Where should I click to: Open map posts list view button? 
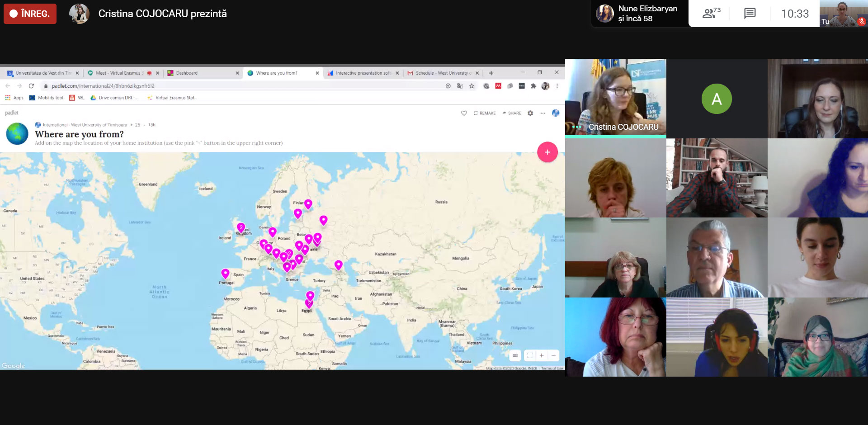pos(515,355)
